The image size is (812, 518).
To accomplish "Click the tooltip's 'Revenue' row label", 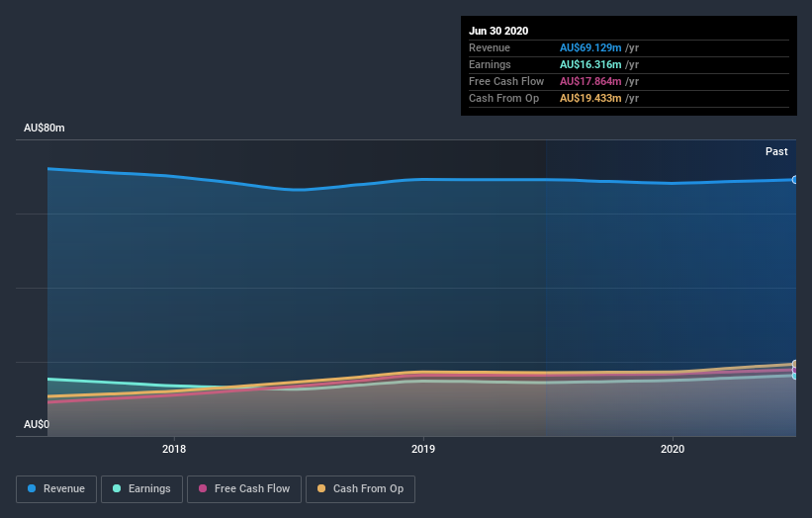I will [490, 47].
